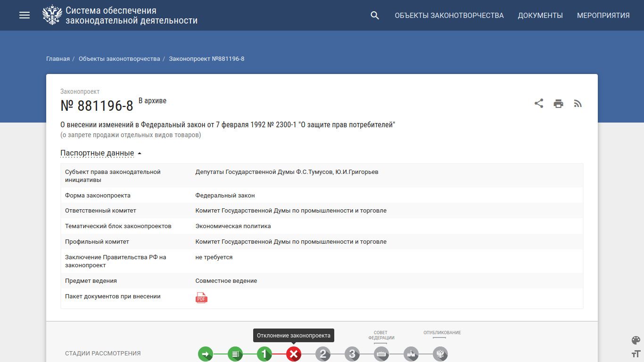This screenshot has width=644, height=362.
Task: Click the double-headed eagle site logo
Action: coord(52,15)
